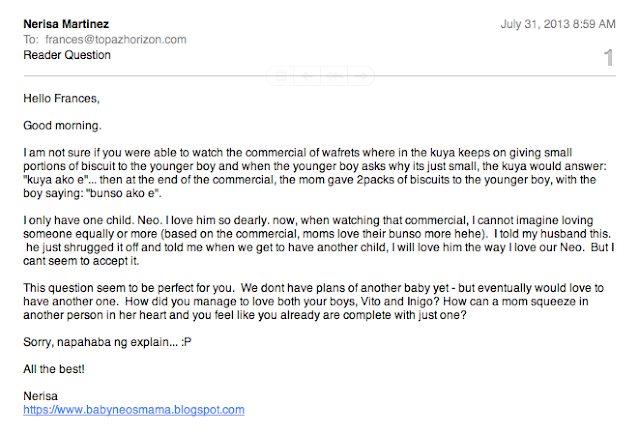Click the double-arrow Reply All icon

(334, 75)
